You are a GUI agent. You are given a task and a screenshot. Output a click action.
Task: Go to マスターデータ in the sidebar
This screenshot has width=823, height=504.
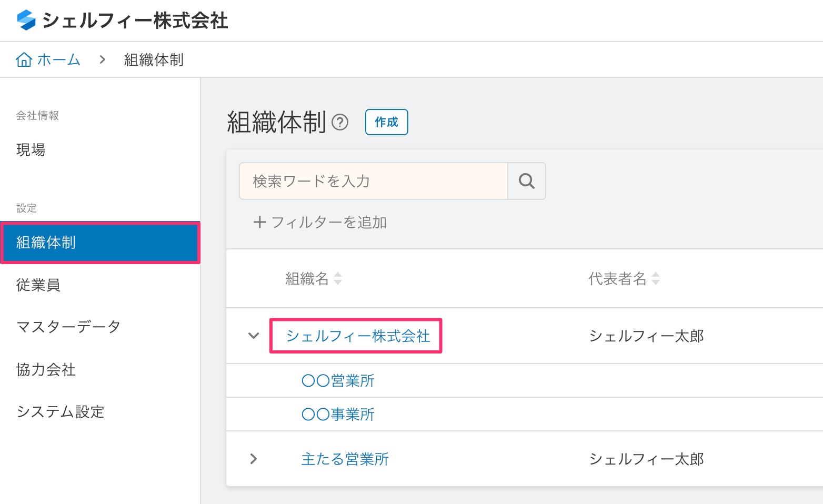tap(68, 327)
